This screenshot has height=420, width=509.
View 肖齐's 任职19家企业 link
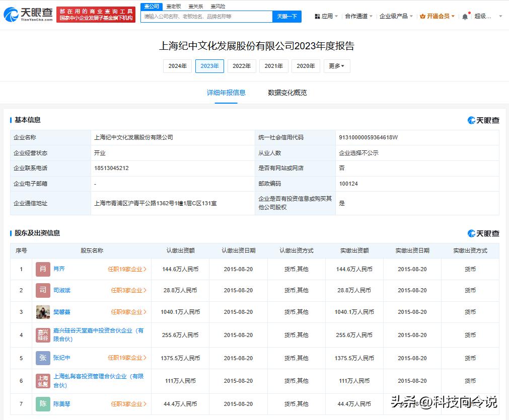click(x=127, y=269)
